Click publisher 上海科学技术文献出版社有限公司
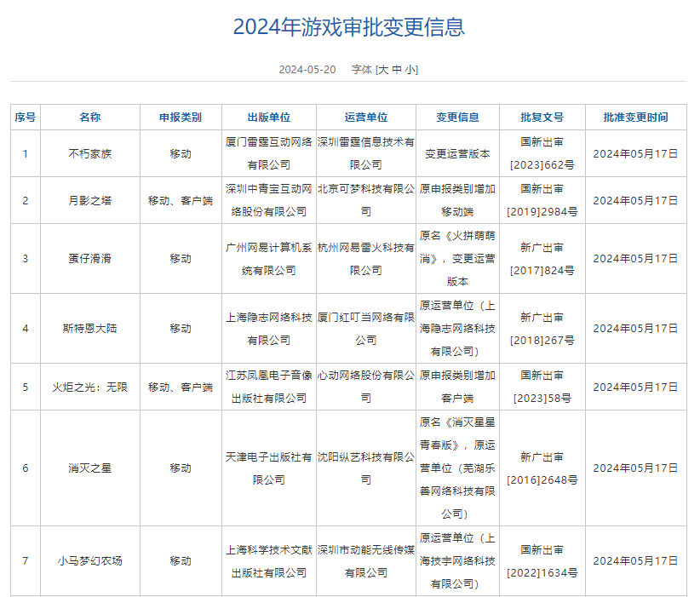The width and height of the screenshot is (700, 597). pyautogui.click(x=269, y=561)
